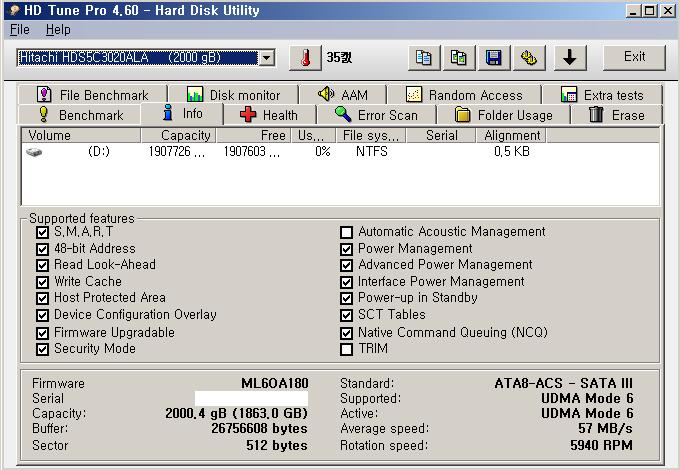
Task: Click the Serial column header
Action: (441, 135)
